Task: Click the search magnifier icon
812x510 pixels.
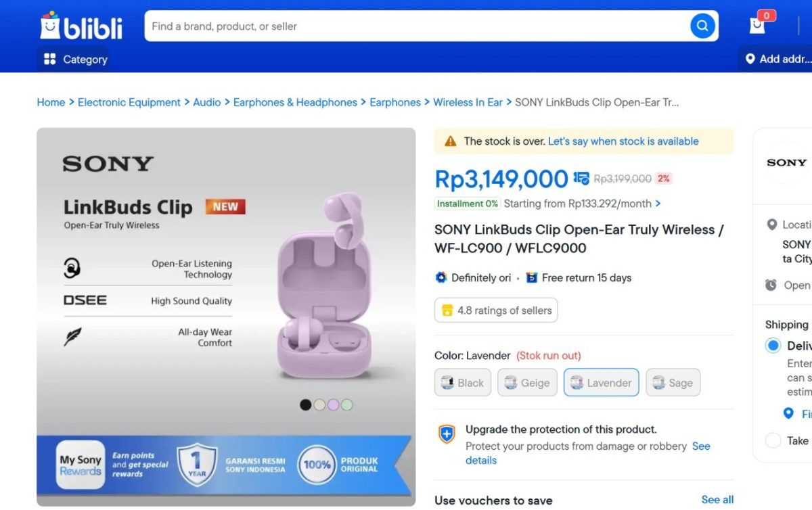Action: pos(702,26)
